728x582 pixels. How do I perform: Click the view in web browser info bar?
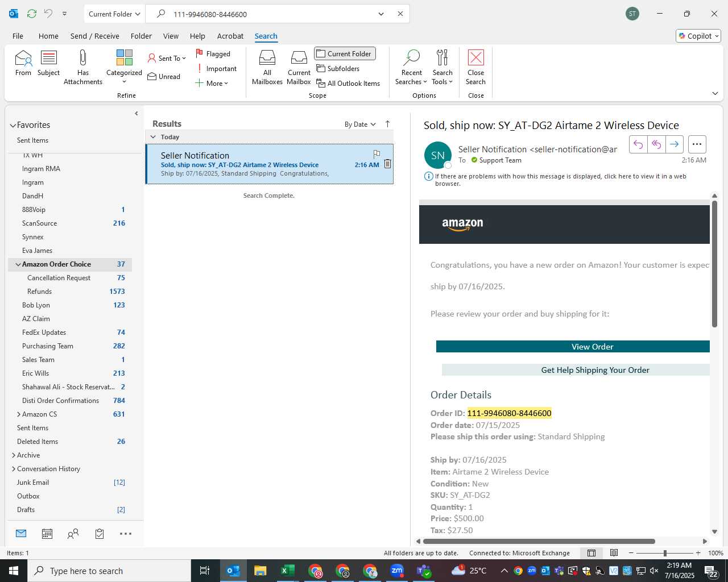pyautogui.click(x=560, y=180)
